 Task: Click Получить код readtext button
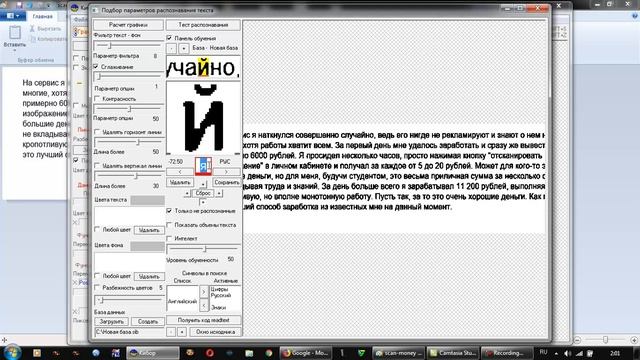coord(203,320)
